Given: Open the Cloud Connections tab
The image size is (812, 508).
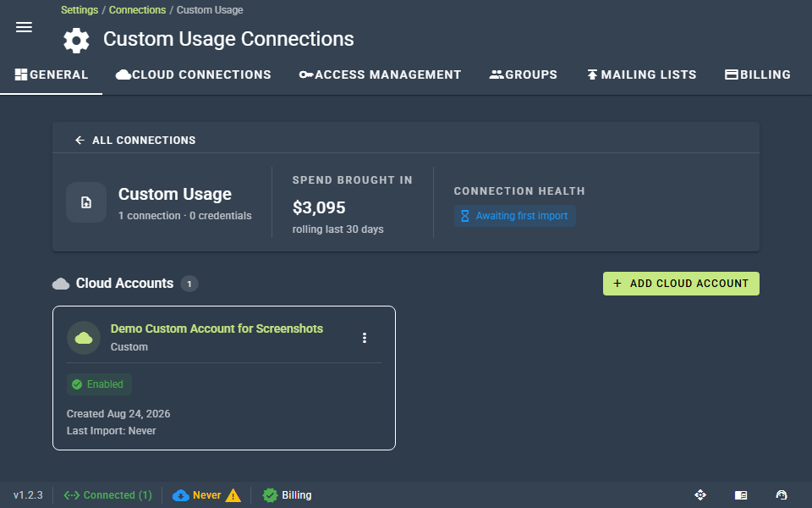Looking at the screenshot, I should (193, 75).
